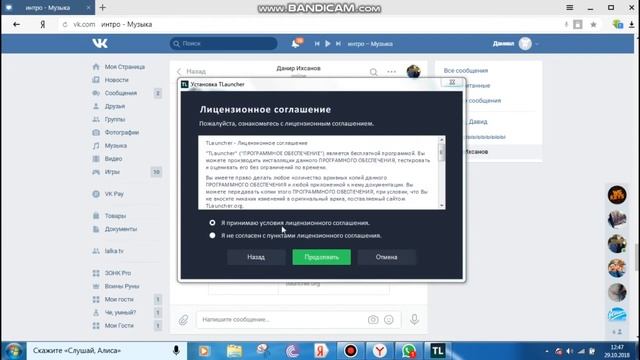The width and height of the screenshot is (640, 360).
Task: Click the camera photo icon in message box
Action: point(373,320)
